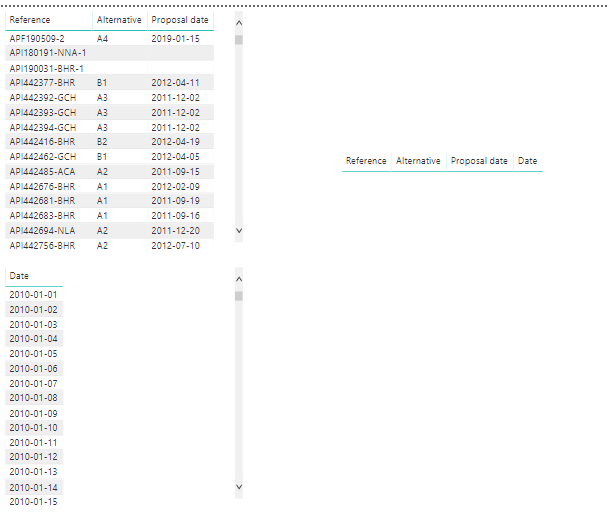The height and width of the screenshot is (525, 608).
Task: Select row API190031-BHR-1
Action: 109,68
